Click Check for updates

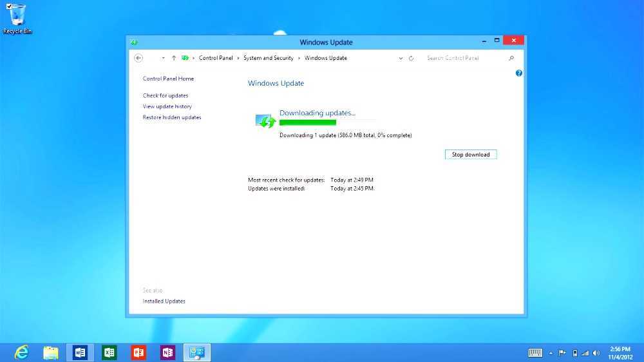166,95
